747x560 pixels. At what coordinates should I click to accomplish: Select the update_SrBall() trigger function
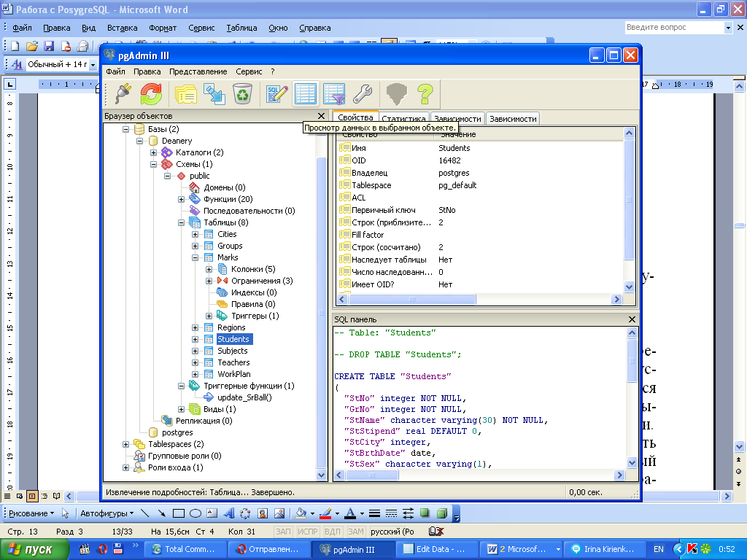click(x=244, y=397)
